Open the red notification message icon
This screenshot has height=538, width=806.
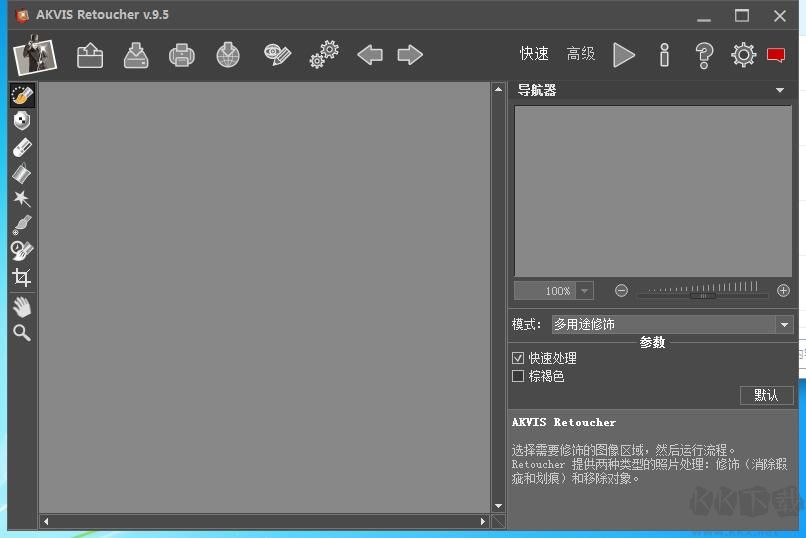pos(776,55)
